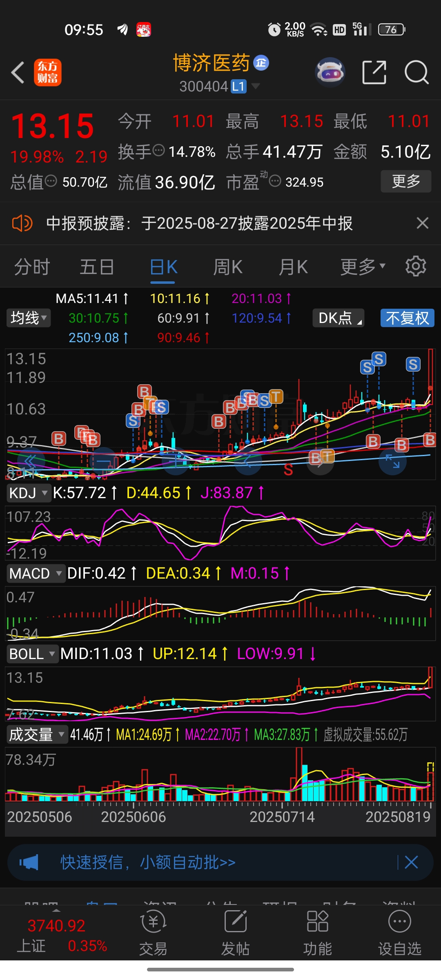The height and width of the screenshot is (980, 441).
Task: Tap the volume bars chart
Action: coord(220,774)
